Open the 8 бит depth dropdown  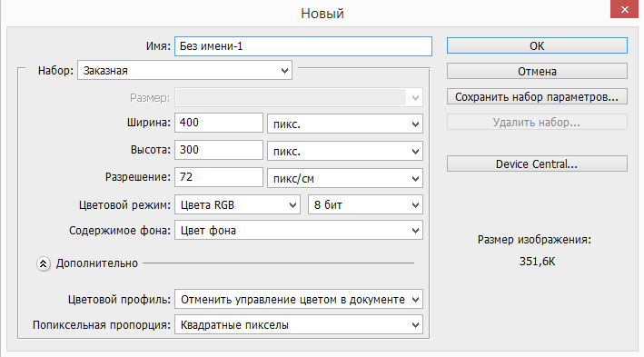click(365, 204)
